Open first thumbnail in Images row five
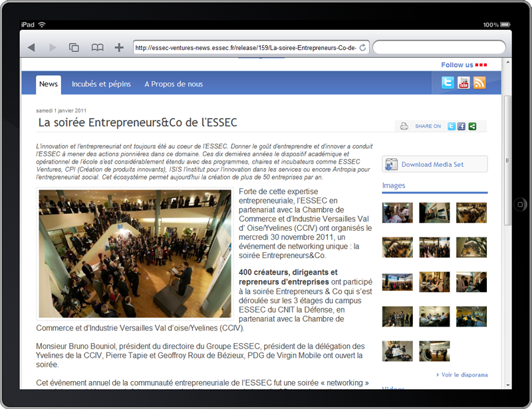Screen dimensions: 532x409 pyautogui.click(x=397, y=351)
